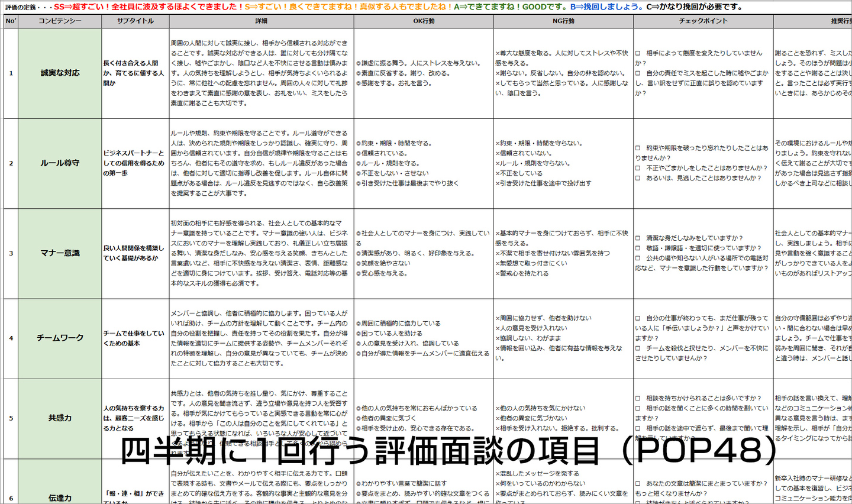Tick the 相手によって態度を変えたり checkbox
852x504 pixels.
638,53
